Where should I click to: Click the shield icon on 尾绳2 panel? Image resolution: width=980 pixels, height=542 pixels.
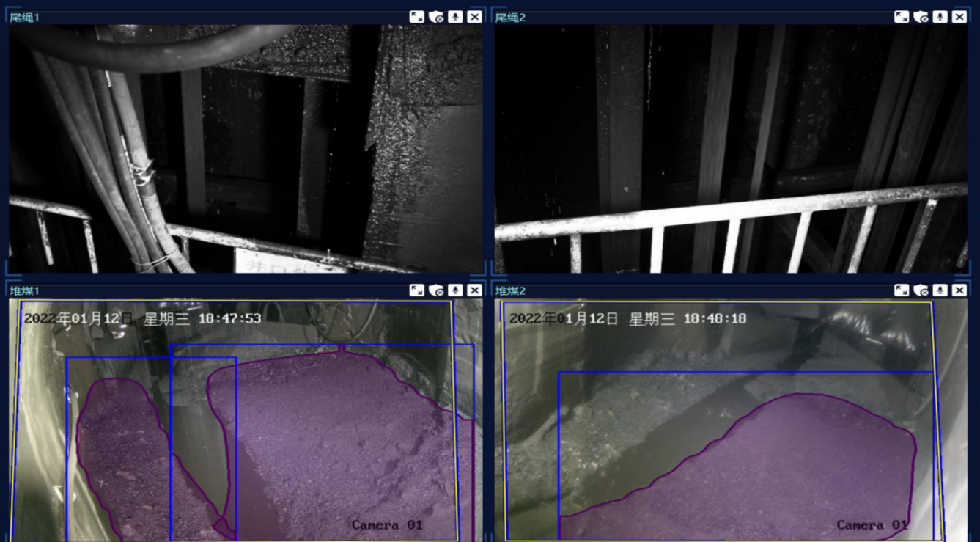coord(921,17)
